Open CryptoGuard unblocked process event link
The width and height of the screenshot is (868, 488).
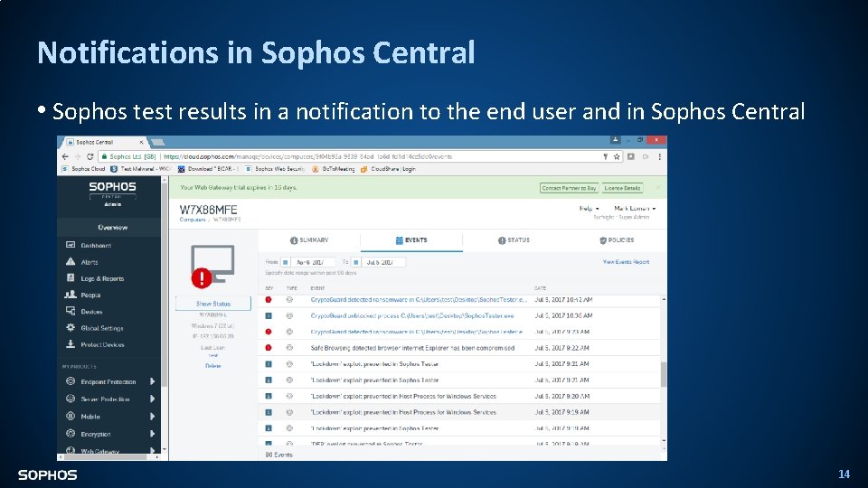click(412, 315)
